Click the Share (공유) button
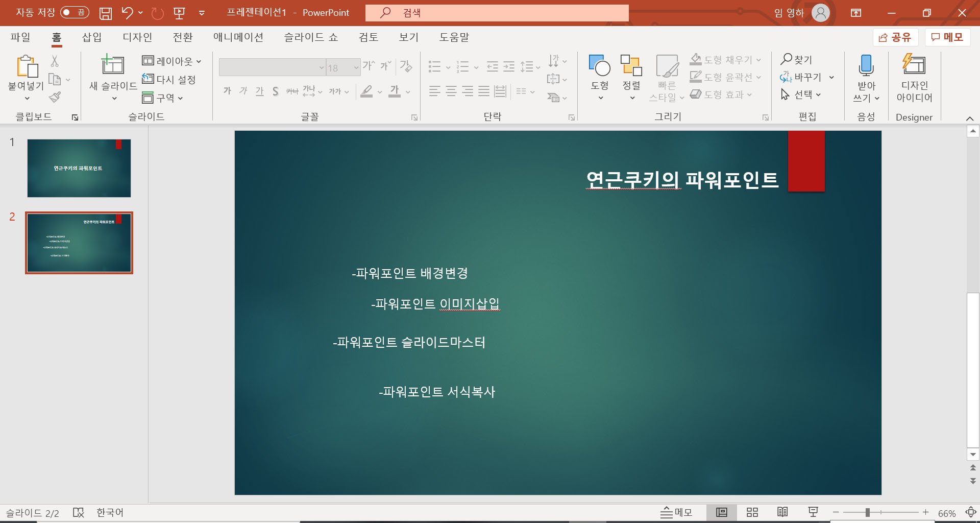Image resolution: width=980 pixels, height=523 pixels. coord(895,37)
